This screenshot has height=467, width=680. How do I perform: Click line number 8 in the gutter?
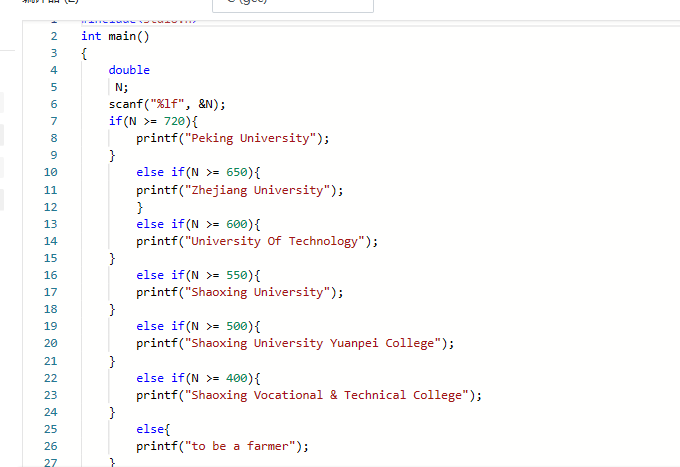[54, 138]
